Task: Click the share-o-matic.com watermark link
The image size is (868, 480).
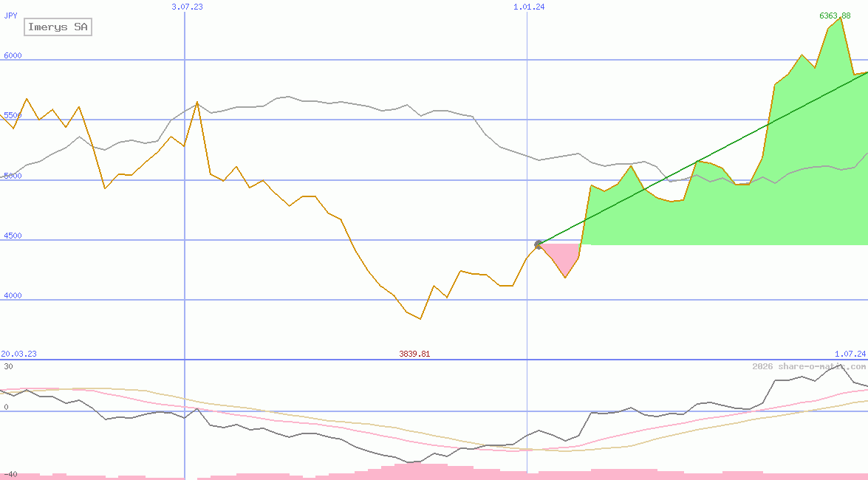Action: click(809, 367)
